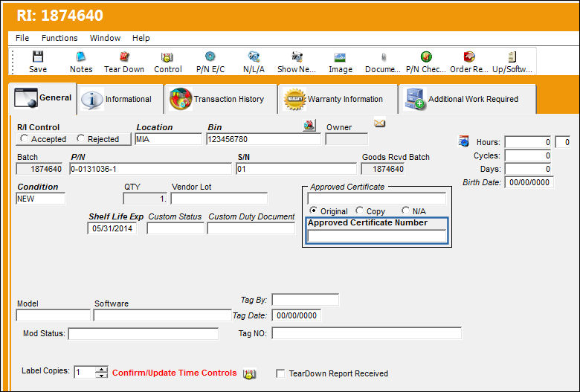Open the Control toolbar button
Image resolution: width=580 pixels, height=392 pixels.
click(167, 62)
